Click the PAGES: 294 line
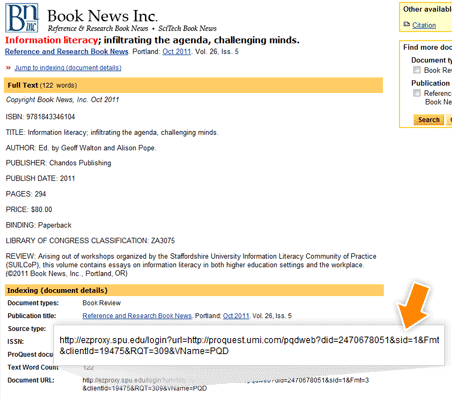Viewport: 452px width, 399px height. (26, 194)
